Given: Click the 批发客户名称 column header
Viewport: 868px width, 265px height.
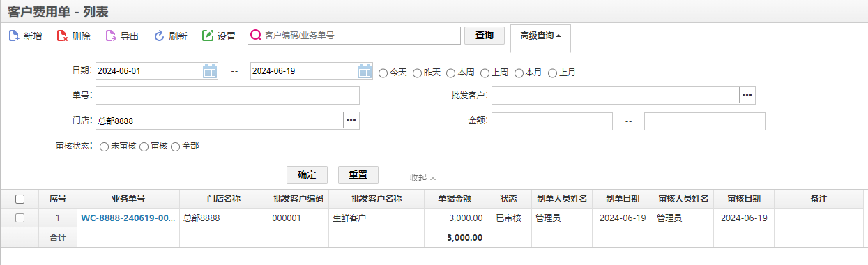Looking at the screenshot, I should coord(376,199).
